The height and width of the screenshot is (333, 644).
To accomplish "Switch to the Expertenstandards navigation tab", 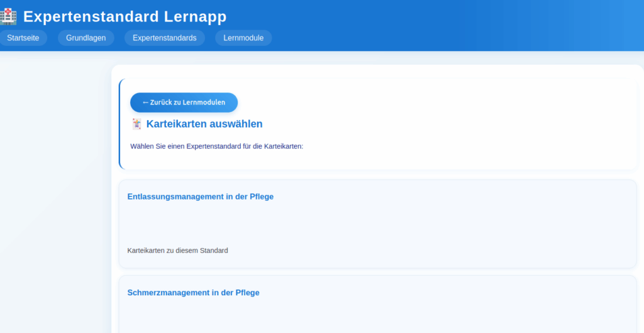I will click(164, 38).
